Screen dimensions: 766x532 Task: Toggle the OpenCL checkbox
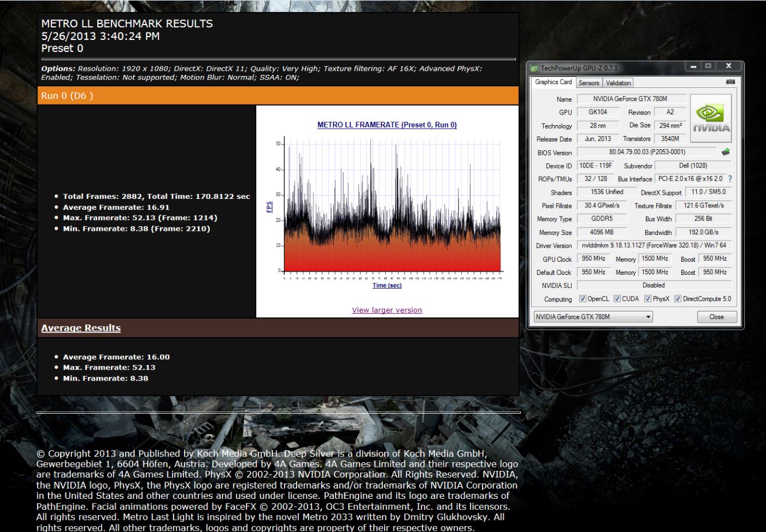[x=583, y=298]
